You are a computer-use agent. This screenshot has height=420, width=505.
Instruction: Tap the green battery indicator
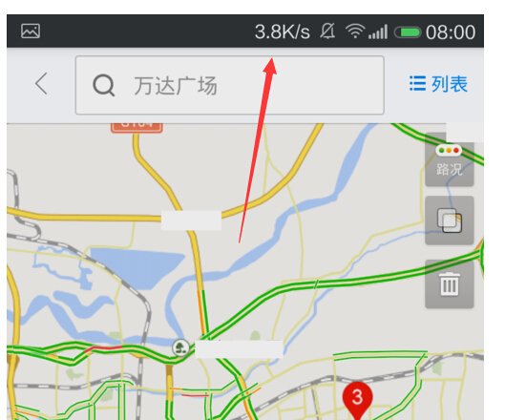pyautogui.click(x=408, y=32)
